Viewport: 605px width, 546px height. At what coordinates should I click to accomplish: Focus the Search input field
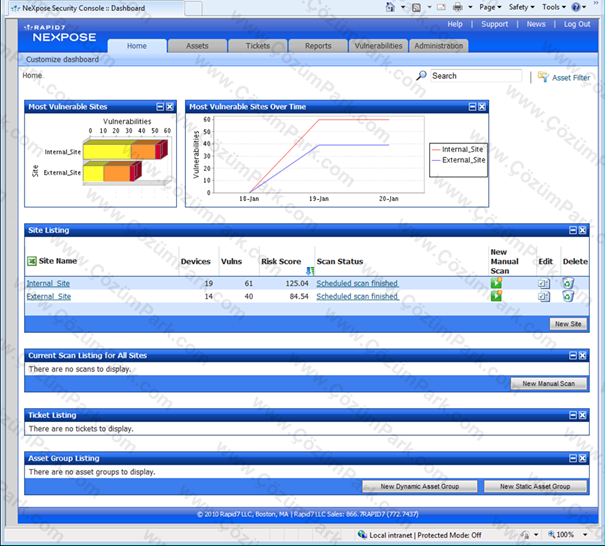coord(476,76)
